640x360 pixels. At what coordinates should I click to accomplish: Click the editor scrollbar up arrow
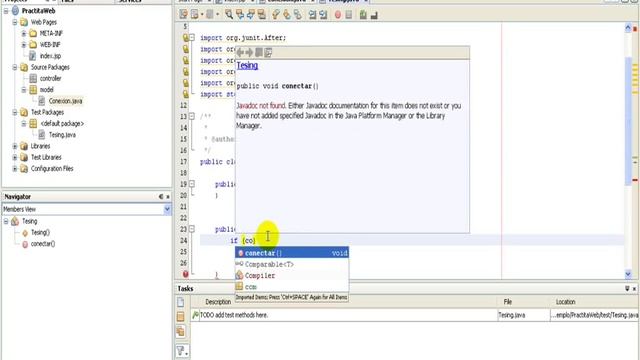click(628, 28)
